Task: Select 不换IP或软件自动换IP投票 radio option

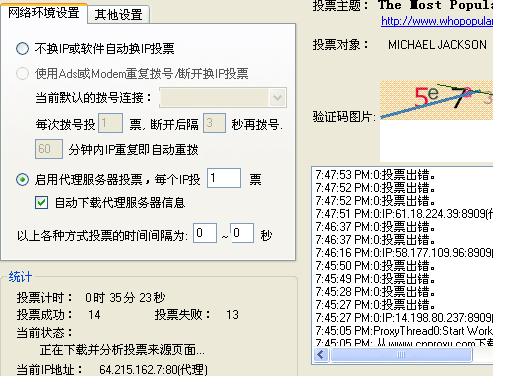Action: click(x=22, y=49)
